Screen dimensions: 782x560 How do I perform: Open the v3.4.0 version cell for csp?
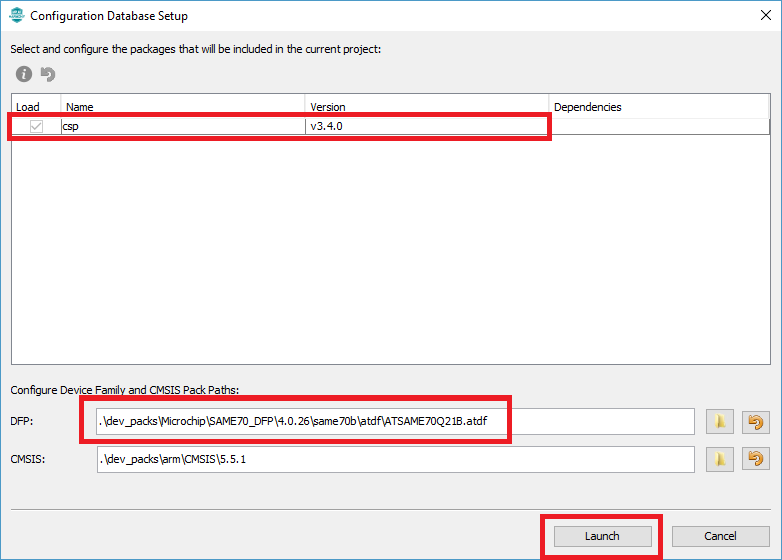coord(427,127)
